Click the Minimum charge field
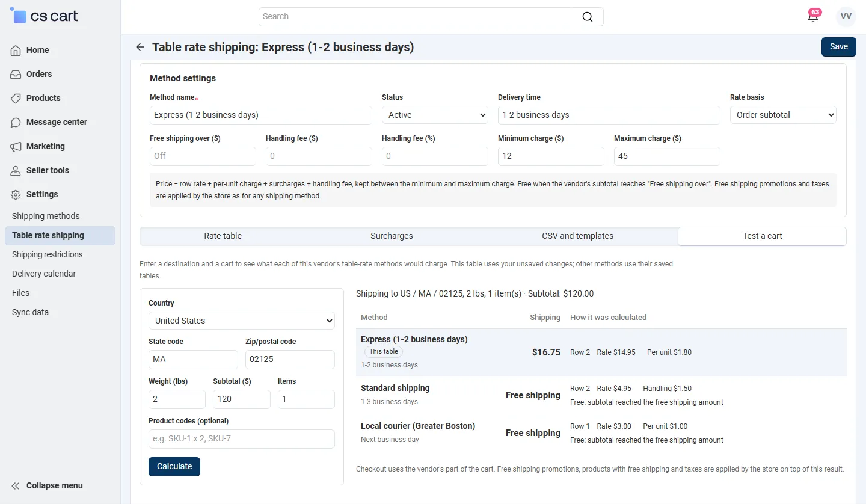Viewport: 866px width, 504px height. [x=551, y=156]
